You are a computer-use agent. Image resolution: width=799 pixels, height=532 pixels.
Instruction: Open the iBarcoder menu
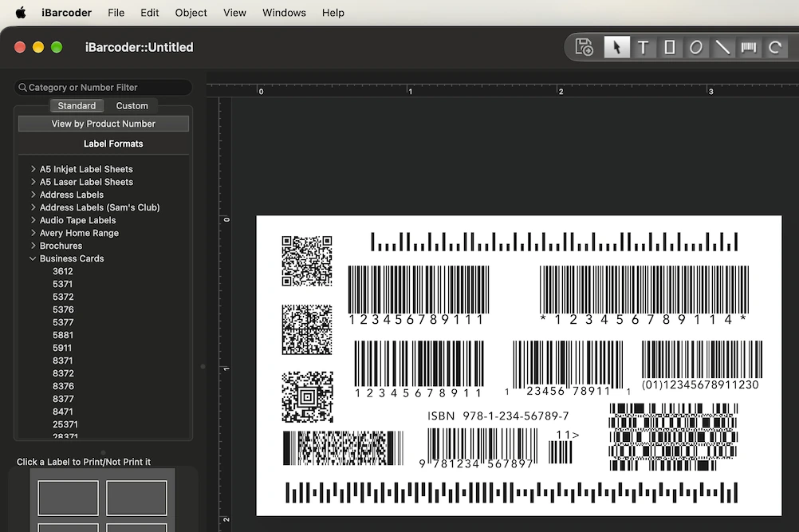pos(66,12)
